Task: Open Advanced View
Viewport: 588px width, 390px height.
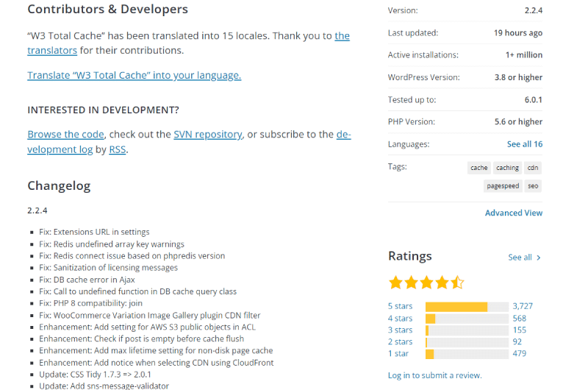Action: 514,213
